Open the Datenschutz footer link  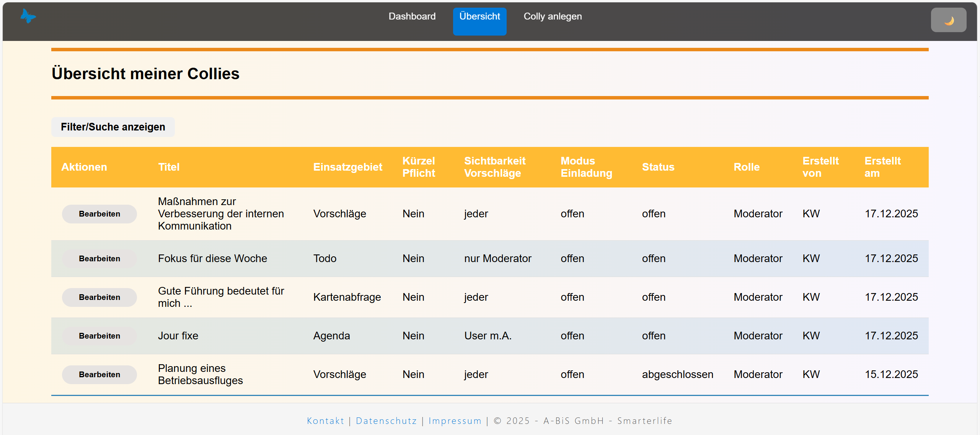tap(386, 421)
